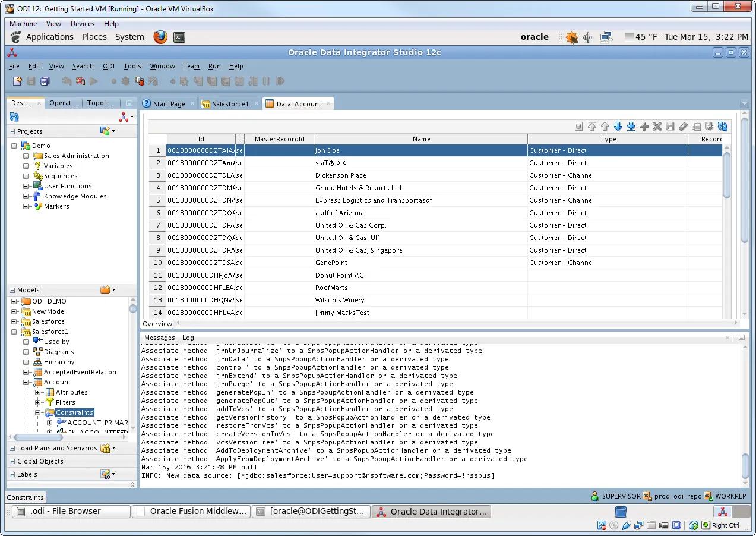Refresh the Account data grid
The height and width of the screenshot is (536, 756).
[723, 127]
